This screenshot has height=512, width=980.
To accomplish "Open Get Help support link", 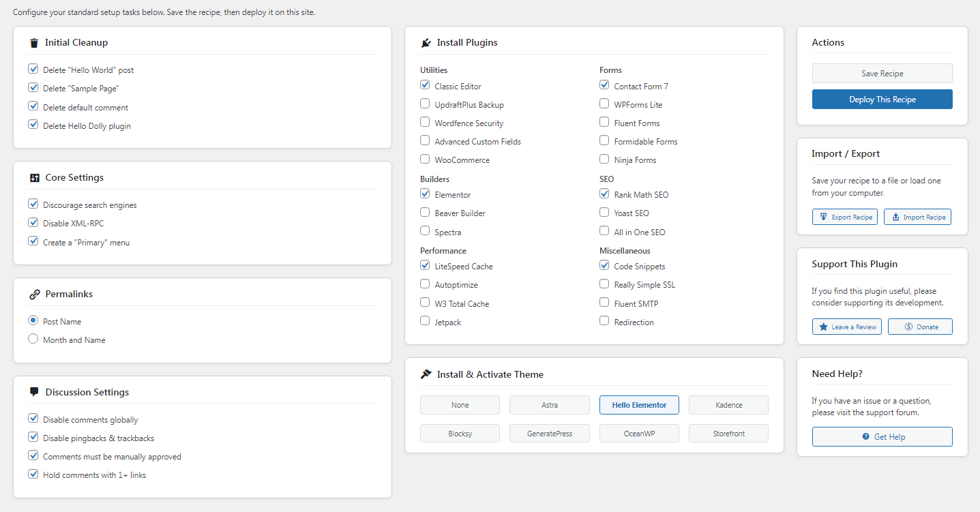I will click(882, 436).
